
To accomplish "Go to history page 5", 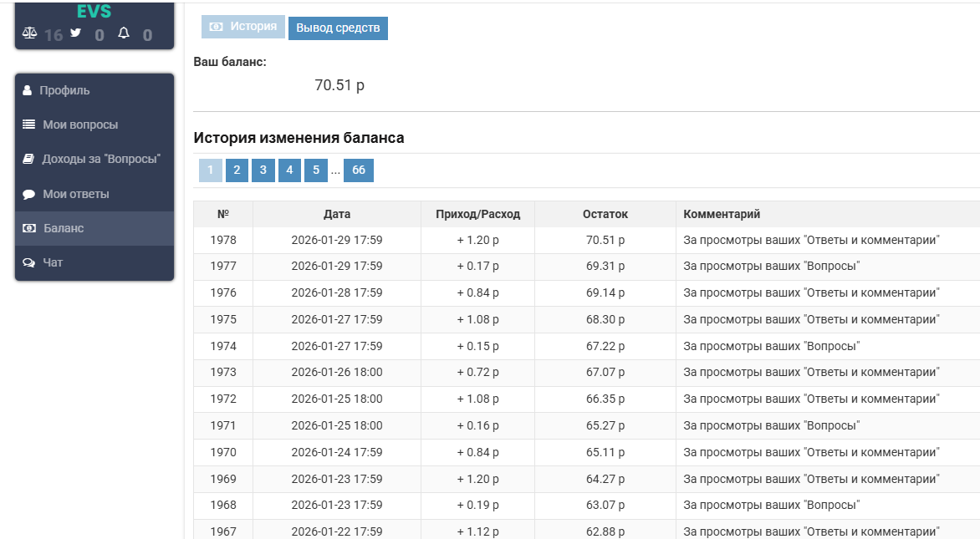I will pos(316,170).
